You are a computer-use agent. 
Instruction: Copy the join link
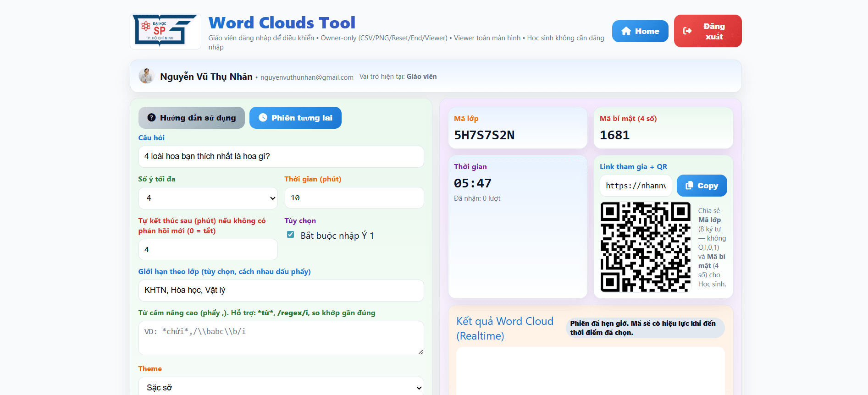click(x=702, y=186)
